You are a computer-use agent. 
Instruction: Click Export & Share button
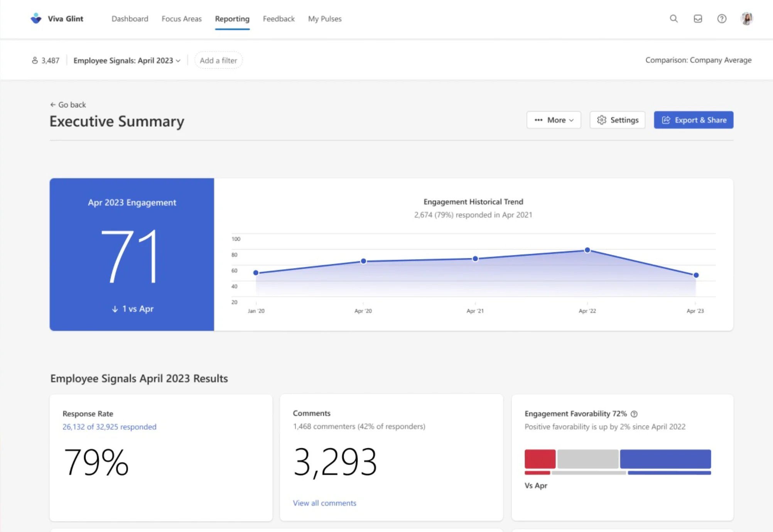pos(693,120)
